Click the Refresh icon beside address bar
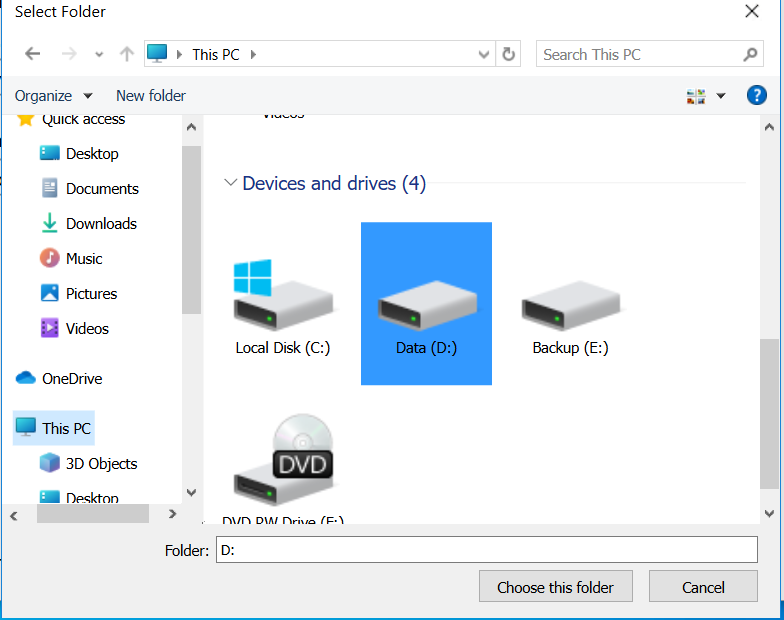Image resolution: width=784 pixels, height=620 pixels. (509, 55)
